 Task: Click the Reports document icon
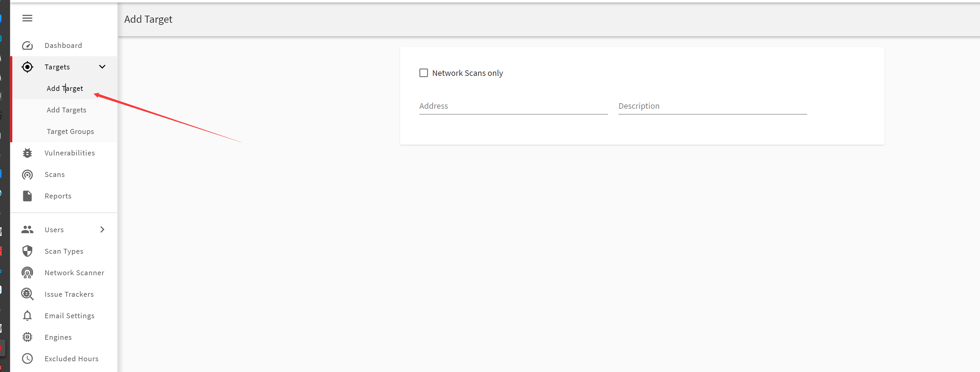click(27, 196)
